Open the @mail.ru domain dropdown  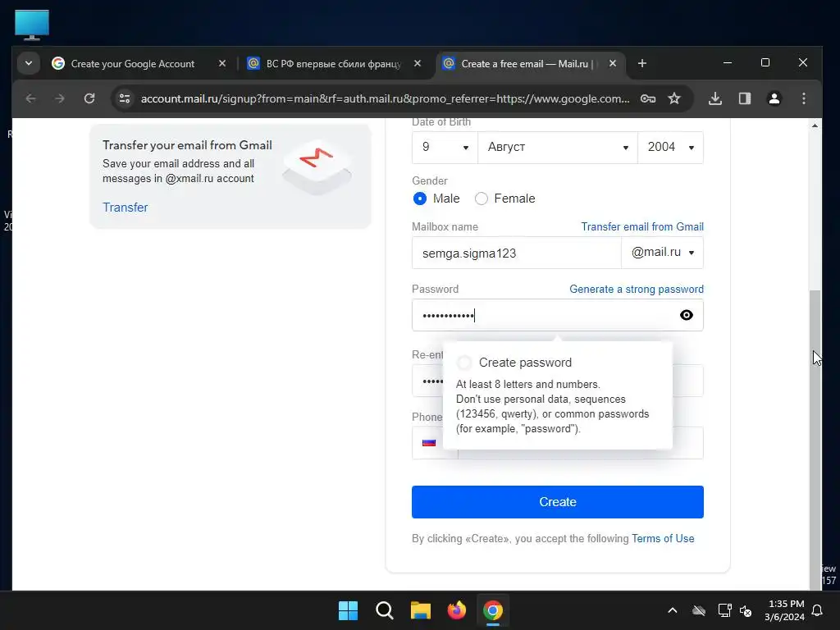pos(662,253)
